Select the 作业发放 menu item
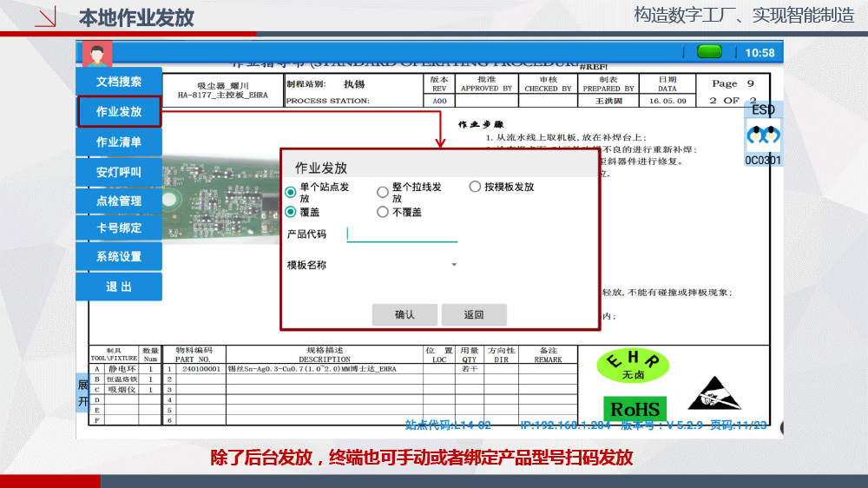Viewport: 868px width, 488px height. 119,112
